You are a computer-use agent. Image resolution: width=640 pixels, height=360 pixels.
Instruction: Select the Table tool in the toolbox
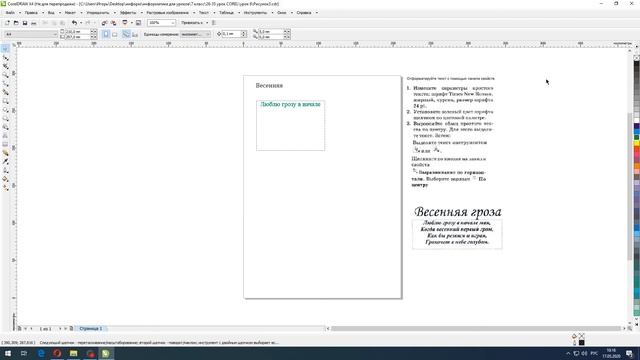coord(5,144)
